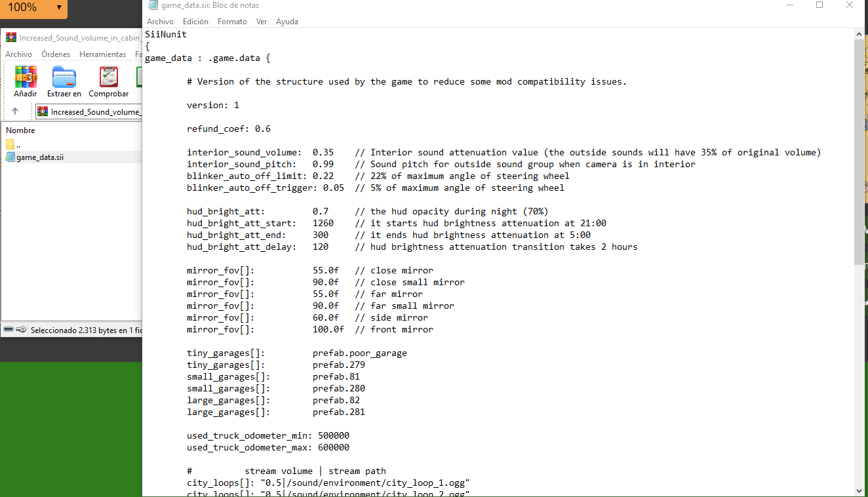Screen dimensions: 868x497
Task: Click the 'stream volume | stream path' comment
Action: [x=315, y=471]
